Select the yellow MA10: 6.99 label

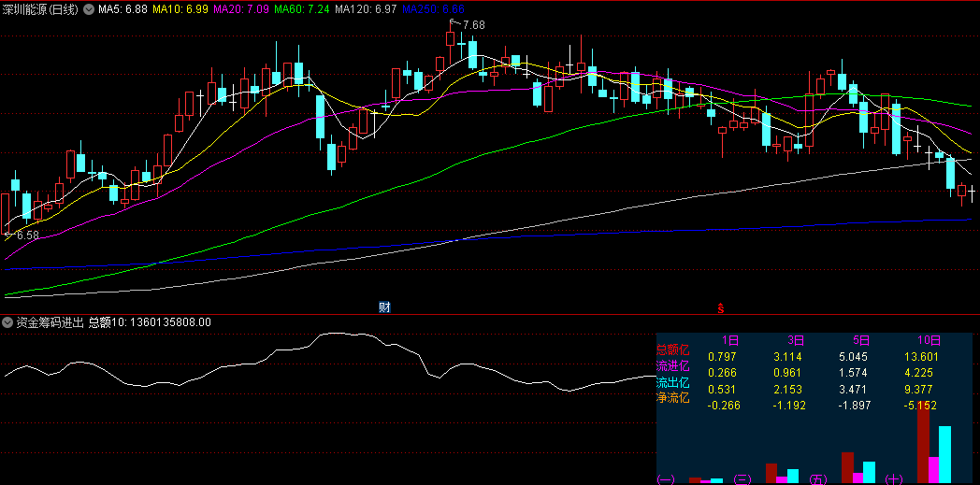point(181,9)
